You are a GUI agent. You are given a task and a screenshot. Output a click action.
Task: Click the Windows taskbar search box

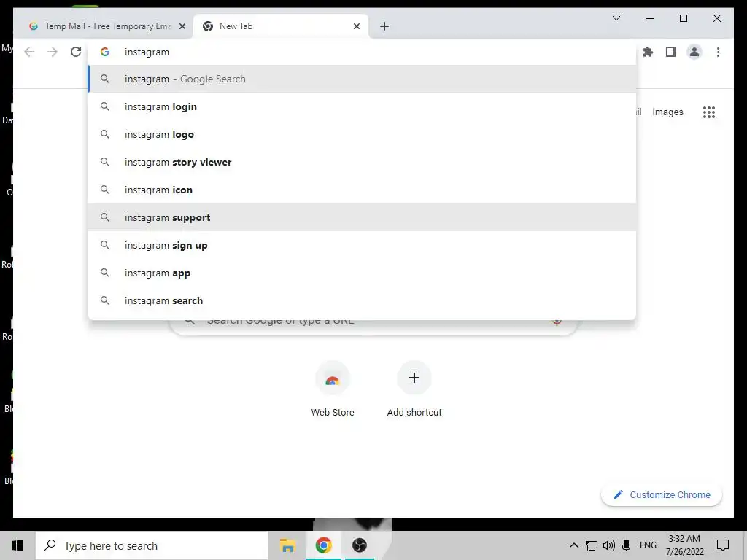pos(152,545)
